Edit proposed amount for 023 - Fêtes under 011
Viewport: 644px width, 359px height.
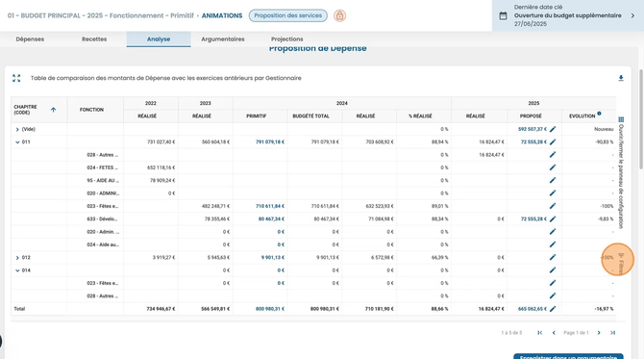point(553,206)
